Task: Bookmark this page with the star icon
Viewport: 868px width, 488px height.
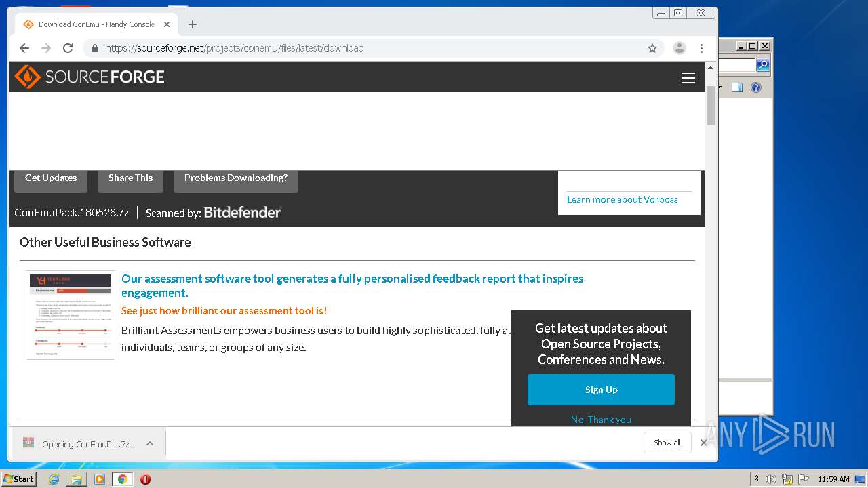Action: click(652, 48)
